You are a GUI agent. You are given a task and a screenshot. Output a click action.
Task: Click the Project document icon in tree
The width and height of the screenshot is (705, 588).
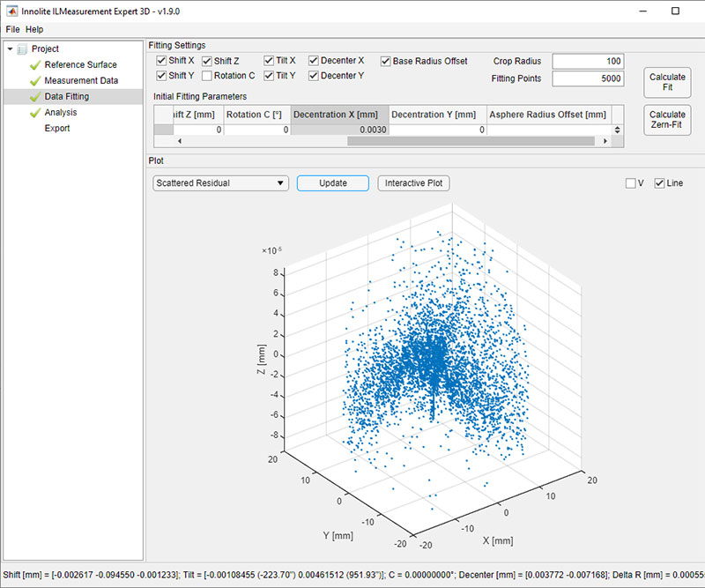23,49
